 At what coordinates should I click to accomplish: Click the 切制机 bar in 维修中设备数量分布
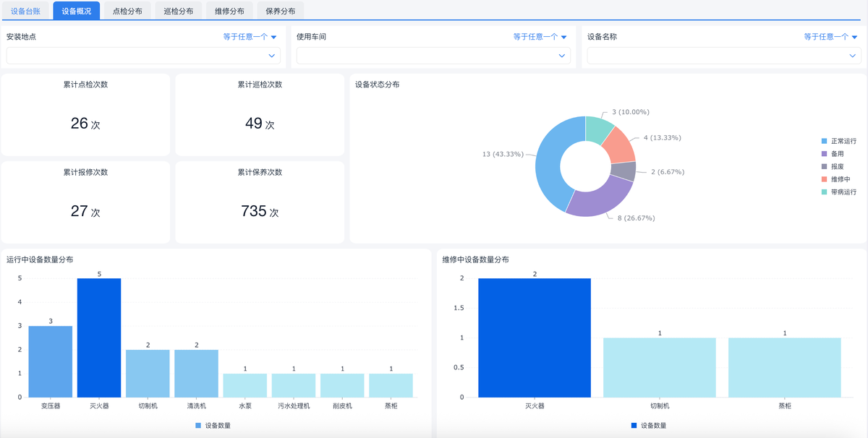tap(659, 367)
